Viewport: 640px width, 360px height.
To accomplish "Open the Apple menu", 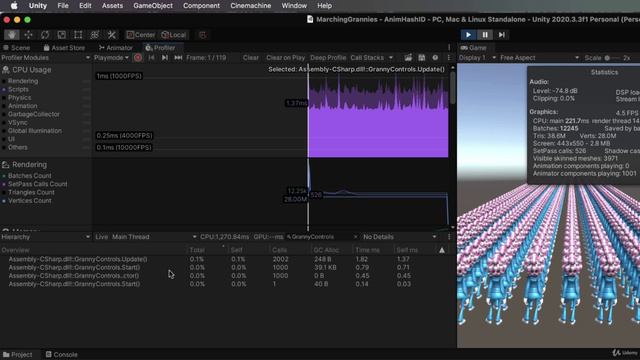I will tap(14, 6).
